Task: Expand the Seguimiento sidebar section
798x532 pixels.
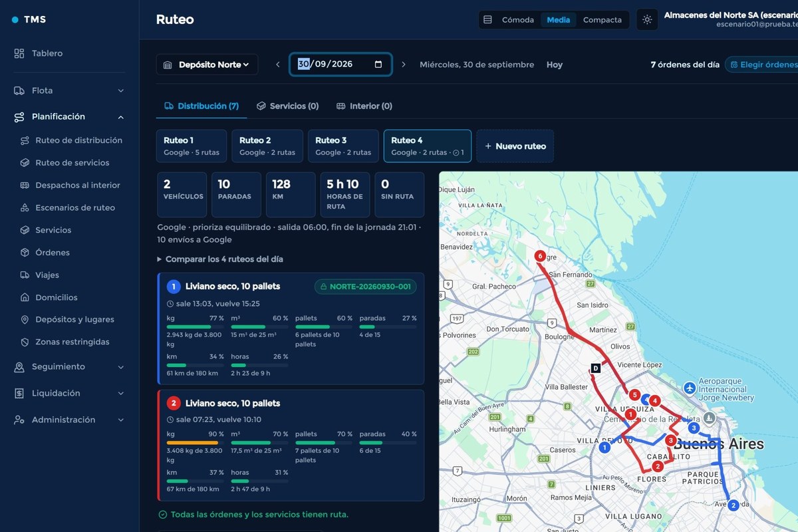Action: [x=69, y=367]
